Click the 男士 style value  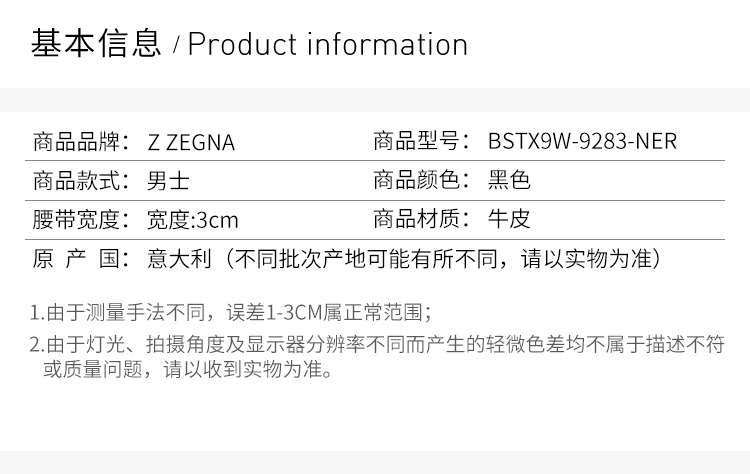point(167,181)
